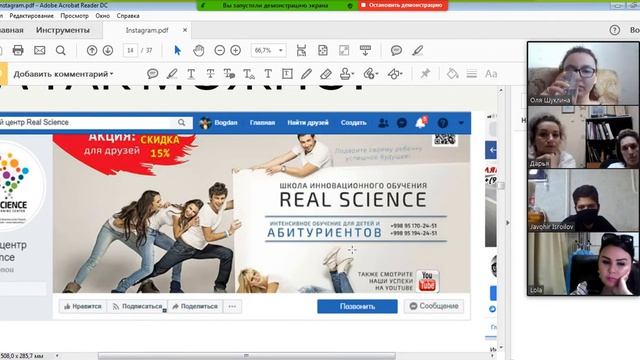Image resolution: width=640 pixels, height=360 pixels.
Task: Click Найти друзей in Facebook bar
Action: (308, 122)
